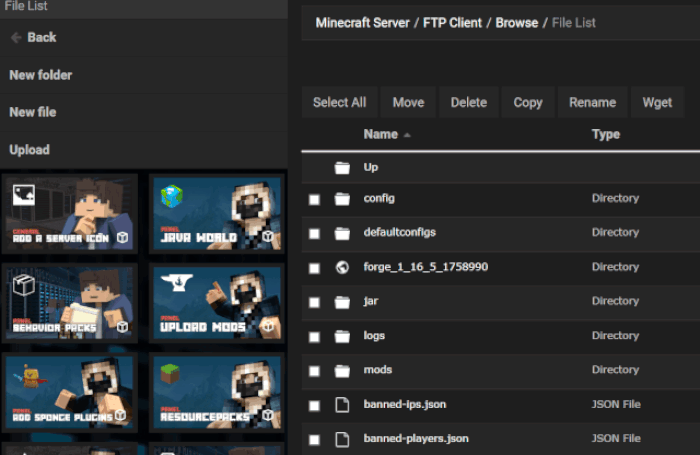Open the Add a Server Icon tile
Screen dimensions: 700x455
pos(69,213)
